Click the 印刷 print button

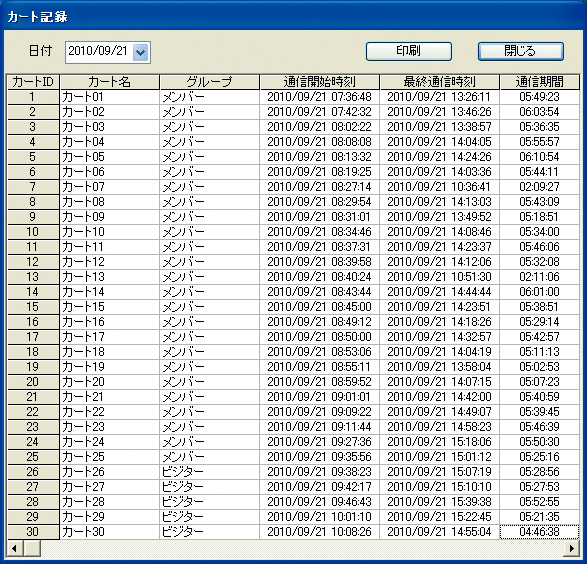[x=409, y=51]
